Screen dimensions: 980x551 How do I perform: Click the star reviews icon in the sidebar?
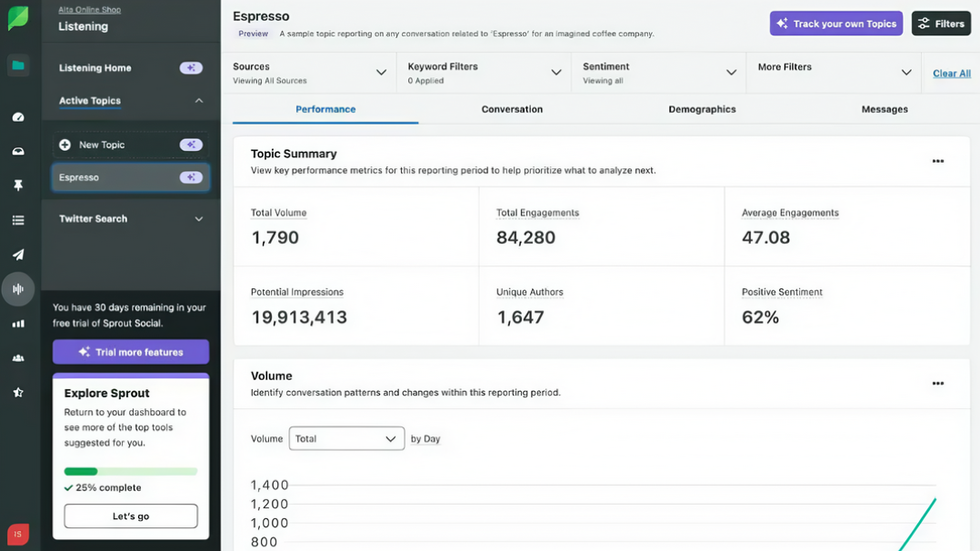(18, 393)
